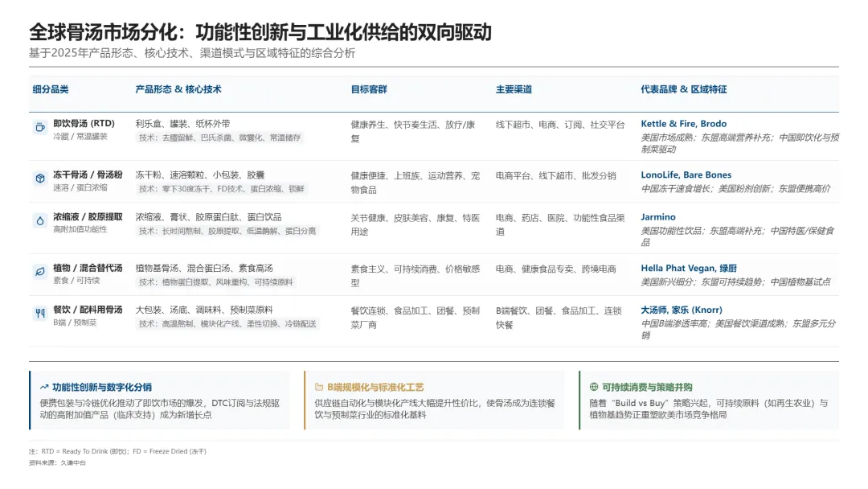868x489 pixels.
Task: Click the 蛋白分离 highlighted tag
Action: point(299,232)
